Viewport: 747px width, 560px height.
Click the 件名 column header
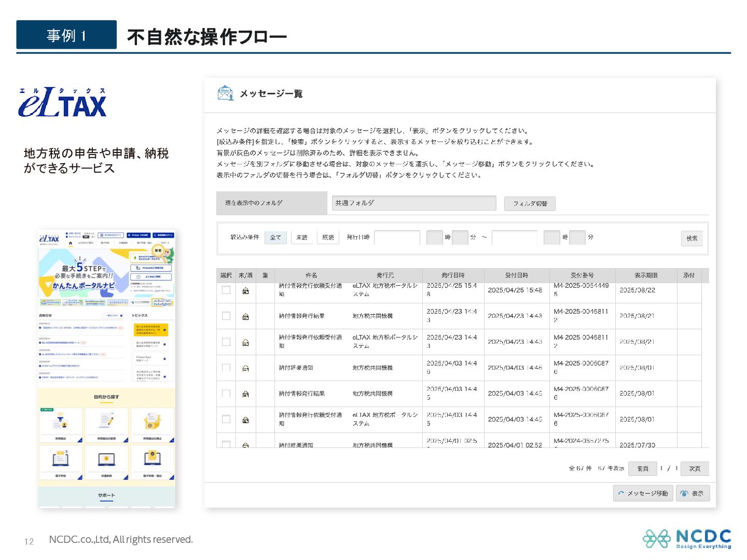point(311,275)
